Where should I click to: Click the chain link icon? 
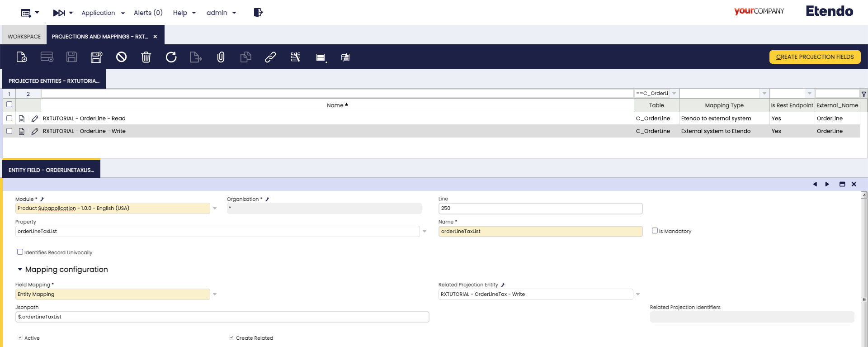coord(270,57)
